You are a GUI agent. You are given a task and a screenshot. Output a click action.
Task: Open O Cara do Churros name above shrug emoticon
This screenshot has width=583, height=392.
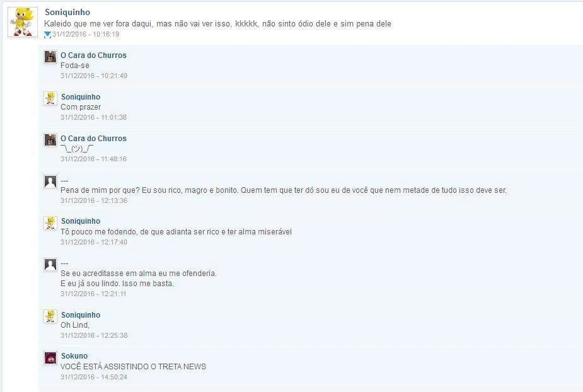click(x=93, y=139)
